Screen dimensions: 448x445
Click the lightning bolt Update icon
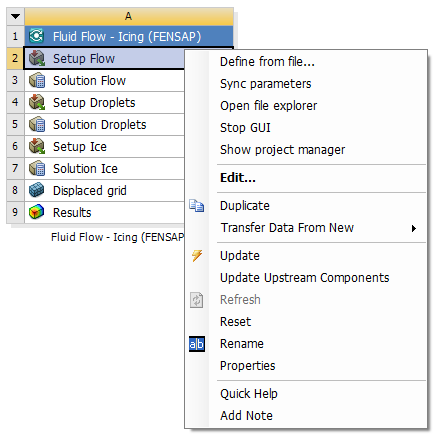[x=197, y=256]
